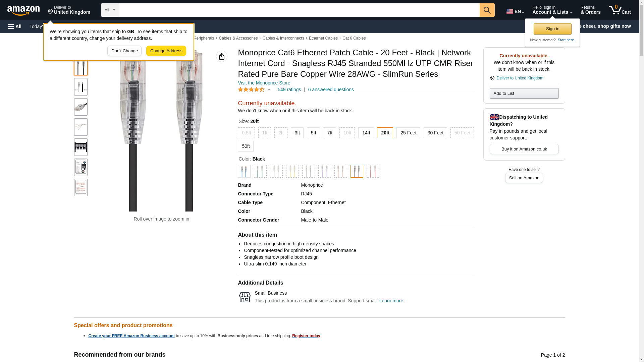Screen dimensions: 644x362
Task: Select the 3ft size option
Action: pos(297,133)
